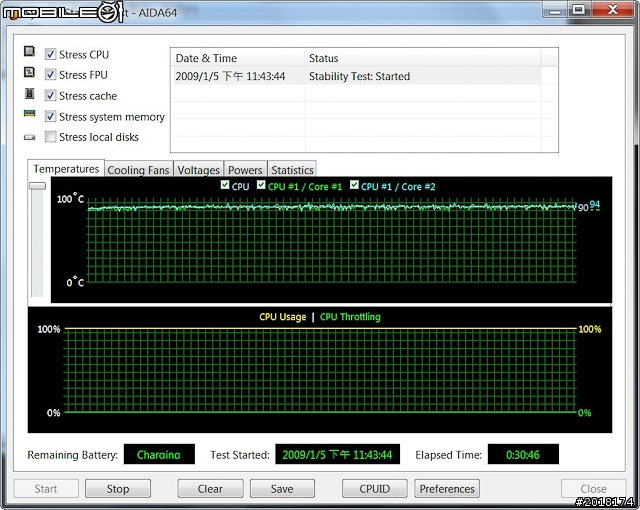
Task: Click the cache chip icon beside Stress cache
Action: [x=29, y=95]
